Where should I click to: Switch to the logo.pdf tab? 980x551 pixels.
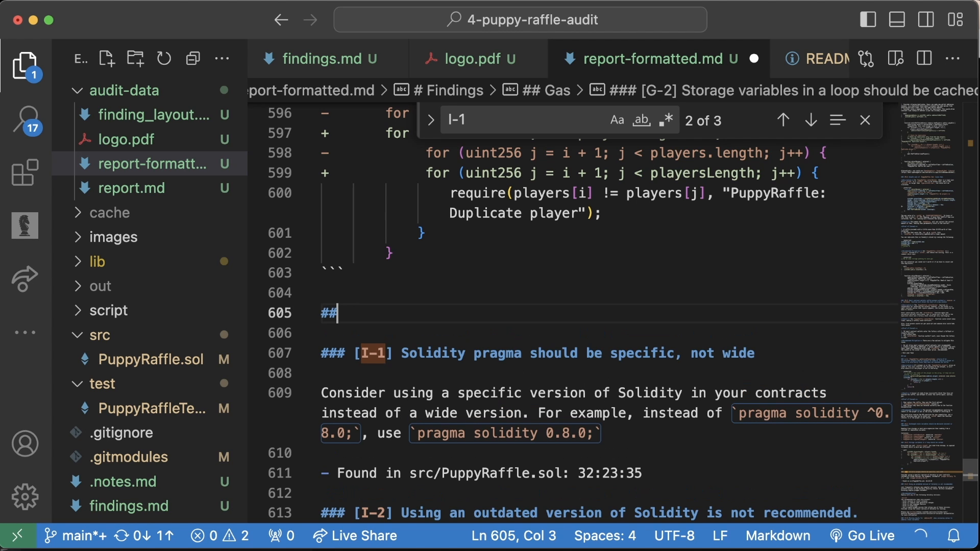(472, 59)
